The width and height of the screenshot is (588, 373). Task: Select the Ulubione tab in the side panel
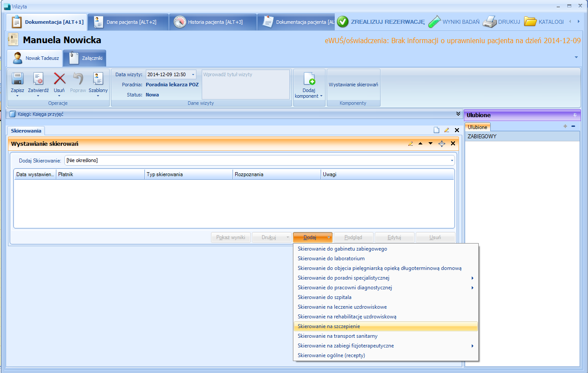(477, 127)
